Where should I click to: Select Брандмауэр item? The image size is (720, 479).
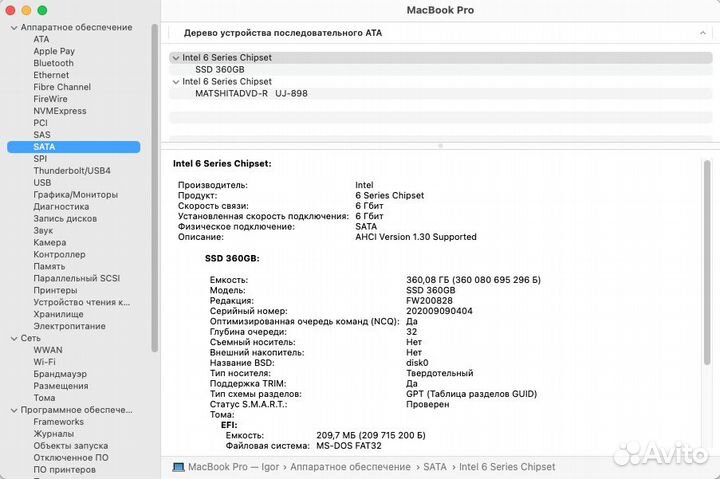click(x=60, y=374)
